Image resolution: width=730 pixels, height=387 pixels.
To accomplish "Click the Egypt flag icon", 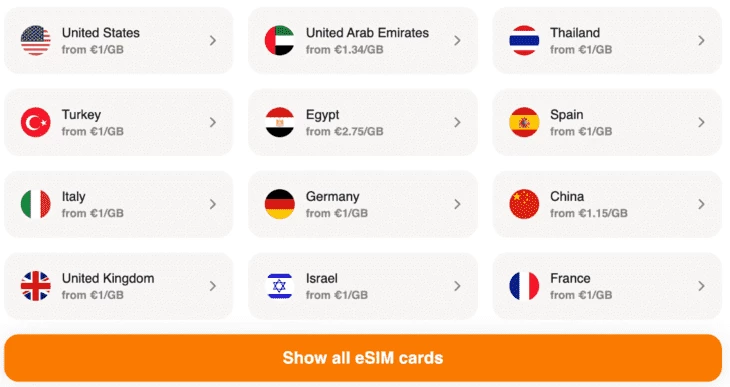I will coord(280,122).
